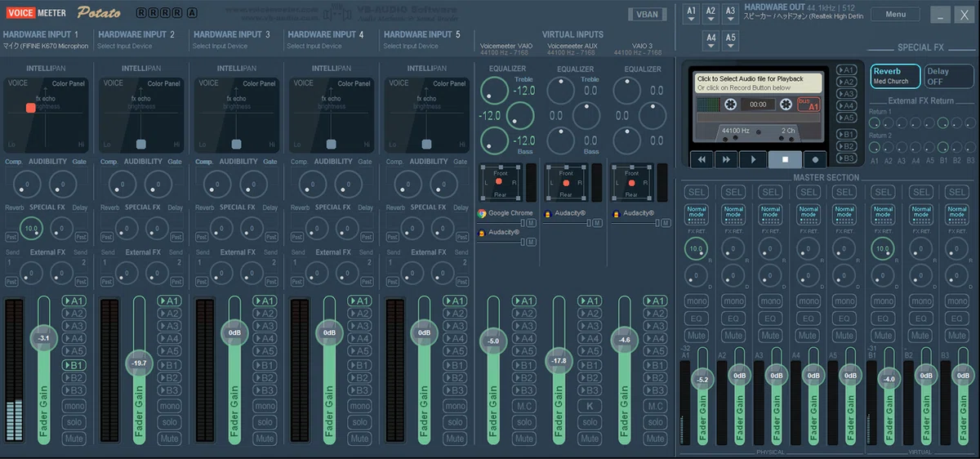Toggle M.C on Voicemeeter VAIO strip
Screen dimensions: 980x459
tap(524, 406)
